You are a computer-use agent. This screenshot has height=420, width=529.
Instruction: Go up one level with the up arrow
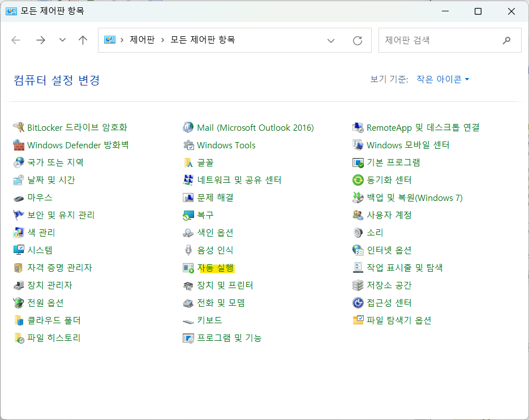(83, 40)
